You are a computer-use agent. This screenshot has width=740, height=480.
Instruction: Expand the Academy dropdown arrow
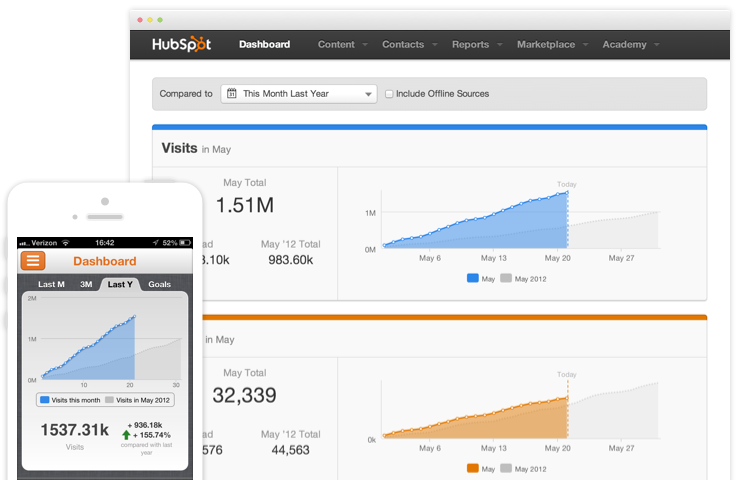656,45
